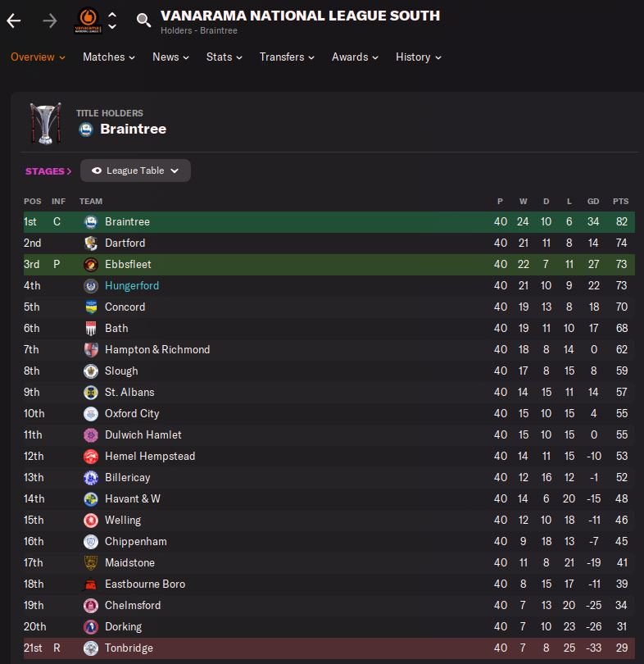Click the STAGES button
Image resolution: width=644 pixels, height=664 pixels.
[48, 171]
